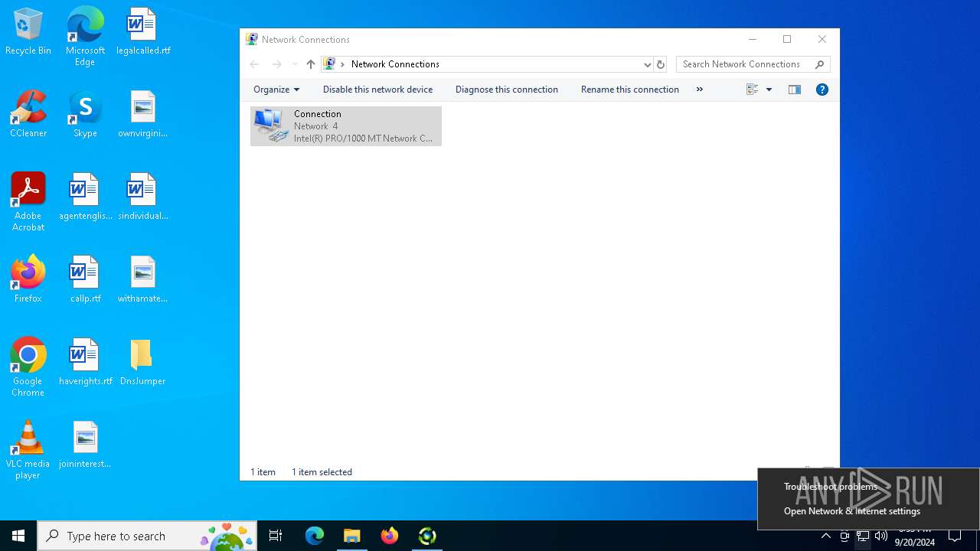The width and height of the screenshot is (980, 551).
Task: Click Troubleshoot problems menu entry
Action: tap(831, 487)
